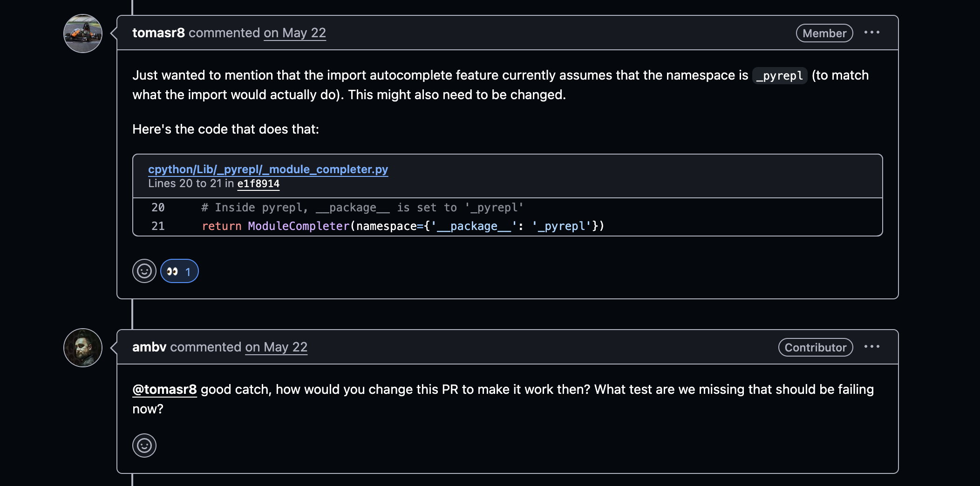
Task: Open commit e1f8914 link
Action: [x=259, y=184]
